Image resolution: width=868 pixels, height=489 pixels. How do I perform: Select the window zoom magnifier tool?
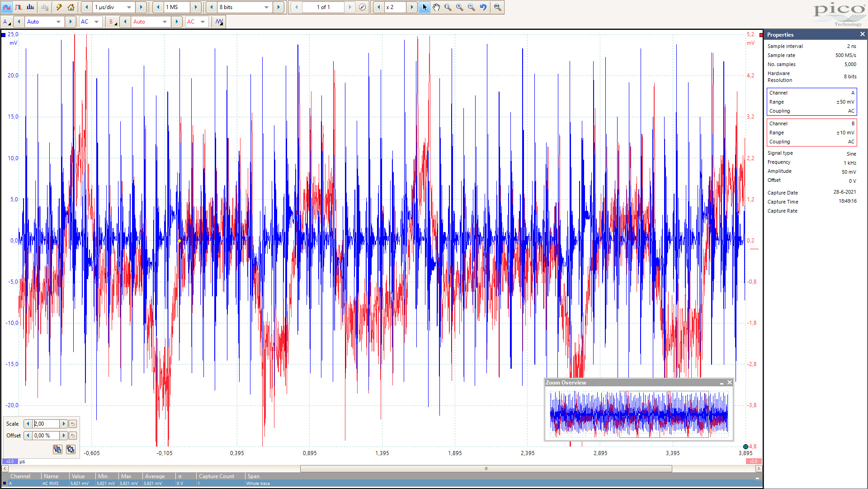tap(448, 7)
